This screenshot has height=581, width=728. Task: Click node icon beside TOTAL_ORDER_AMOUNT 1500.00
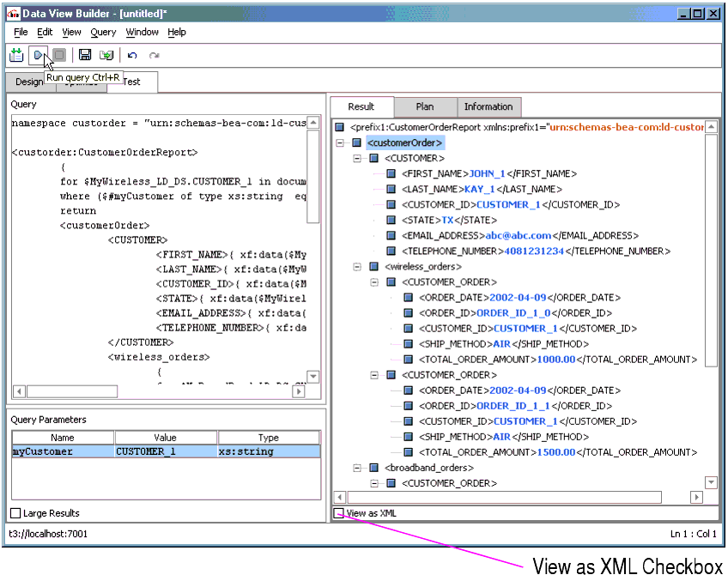point(408,452)
